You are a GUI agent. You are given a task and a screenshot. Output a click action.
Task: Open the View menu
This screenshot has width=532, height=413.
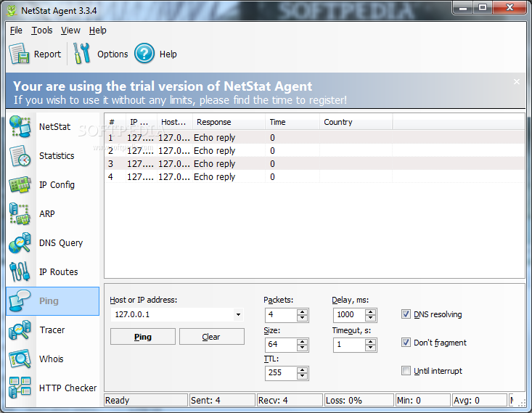click(70, 30)
